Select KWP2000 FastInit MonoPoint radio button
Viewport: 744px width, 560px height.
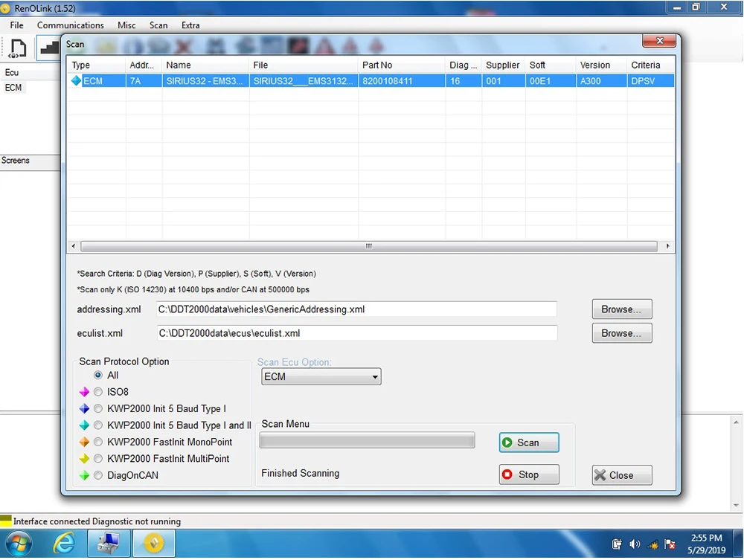pyautogui.click(x=97, y=442)
